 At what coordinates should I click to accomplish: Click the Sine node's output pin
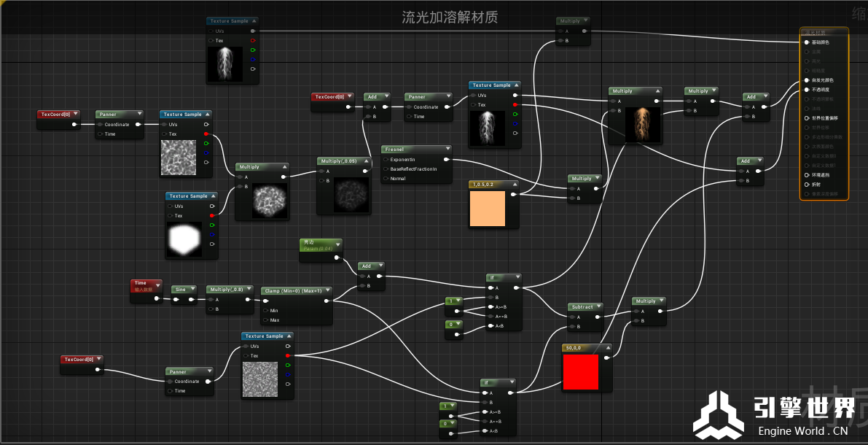(192, 299)
